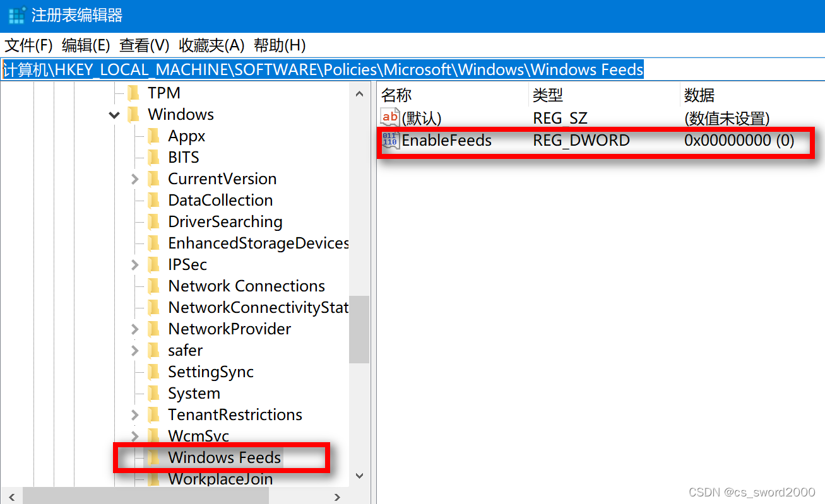Screen dimensions: 825x504
Task: Click the safer folder icon
Action: (153, 351)
